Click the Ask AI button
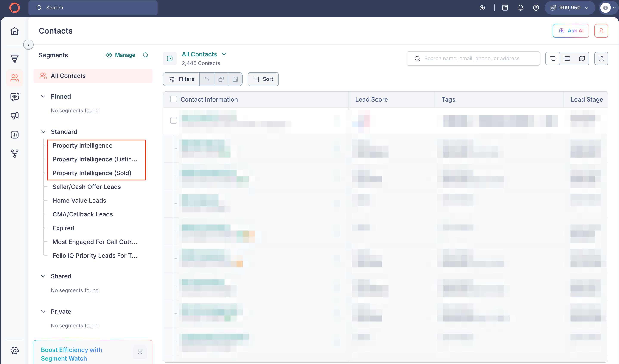The image size is (619, 364). point(571,31)
